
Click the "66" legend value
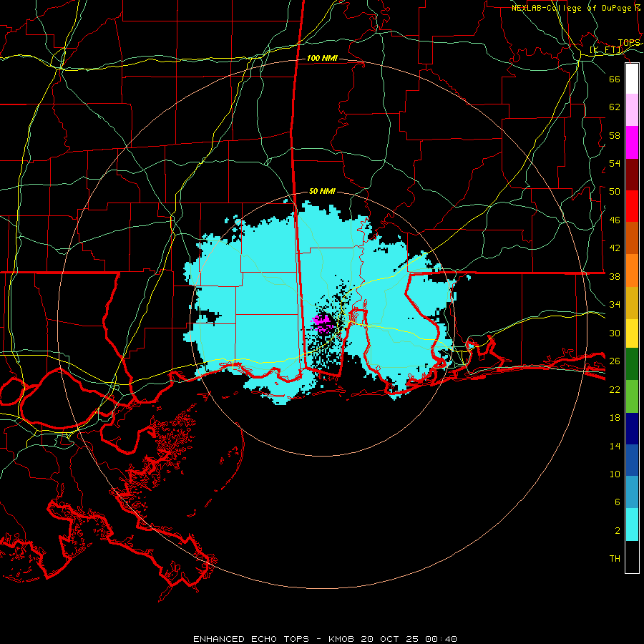click(x=615, y=79)
